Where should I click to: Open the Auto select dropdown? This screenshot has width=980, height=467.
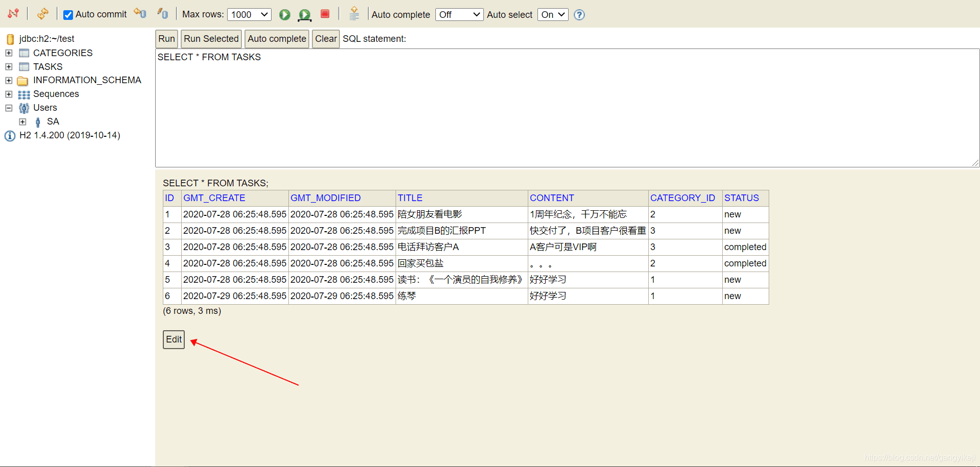click(553, 15)
